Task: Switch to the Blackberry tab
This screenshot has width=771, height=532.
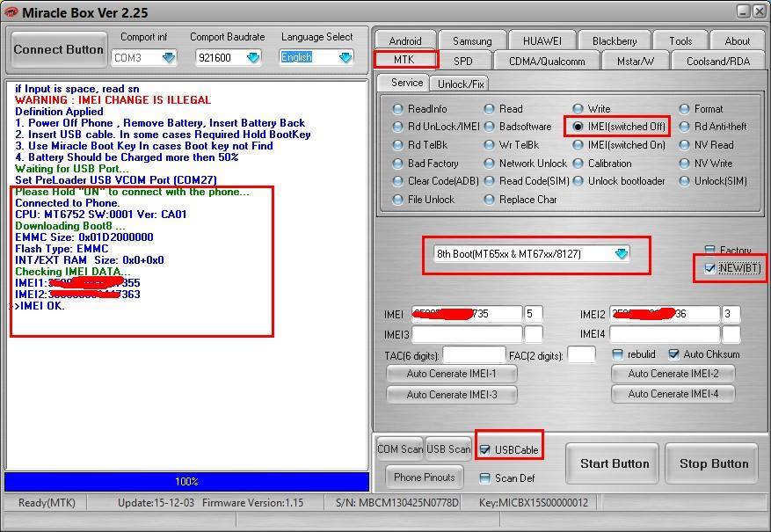Action: click(615, 40)
